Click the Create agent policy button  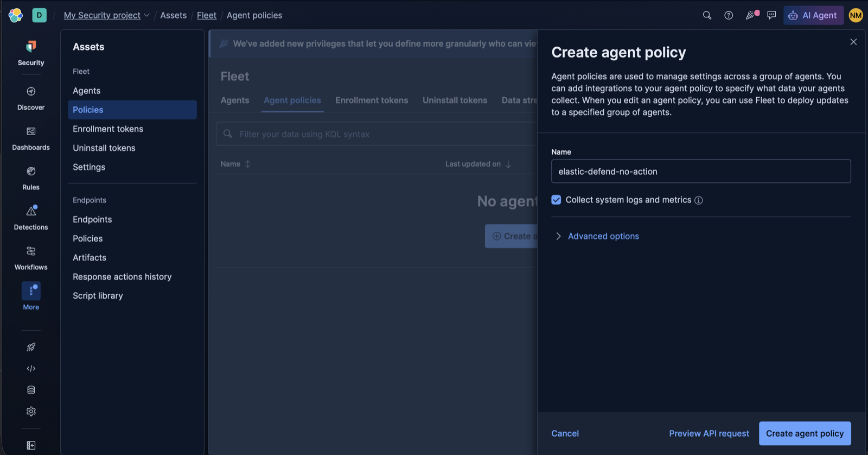point(805,433)
